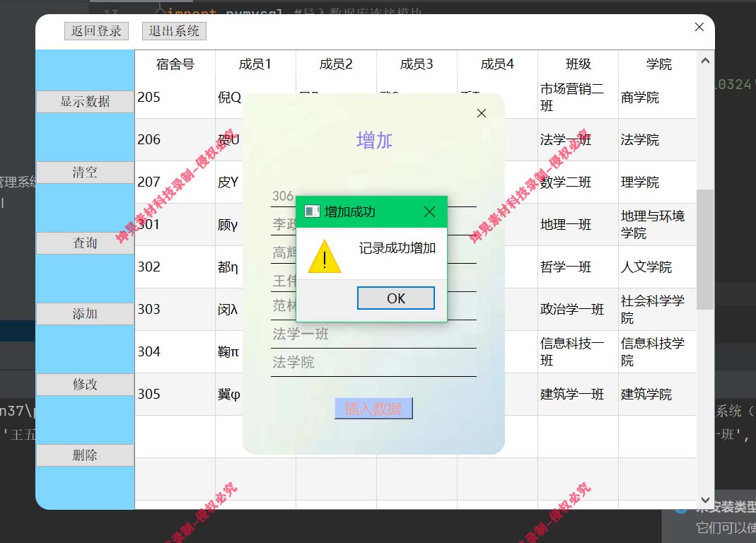
Task: Select dormitory cell 305
Action: 175,395
